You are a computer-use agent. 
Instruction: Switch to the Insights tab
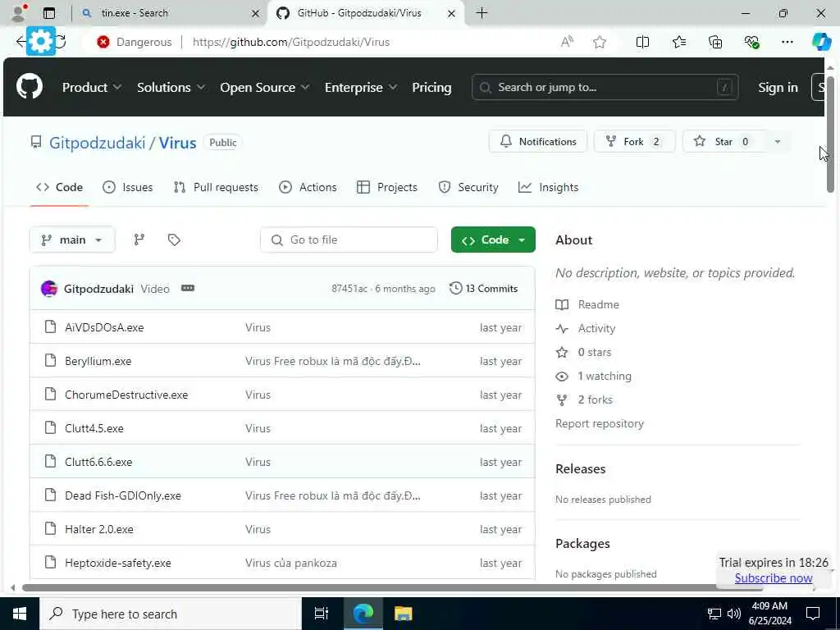tap(549, 187)
